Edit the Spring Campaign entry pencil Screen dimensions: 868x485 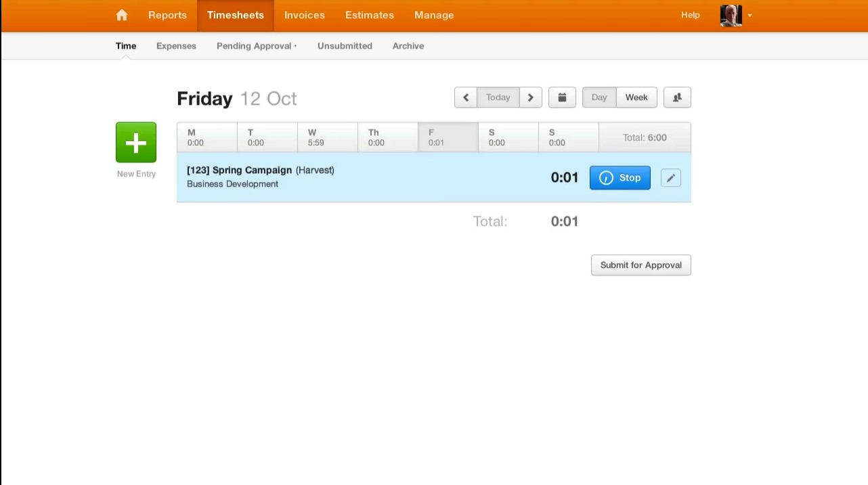pyautogui.click(x=671, y=178)
